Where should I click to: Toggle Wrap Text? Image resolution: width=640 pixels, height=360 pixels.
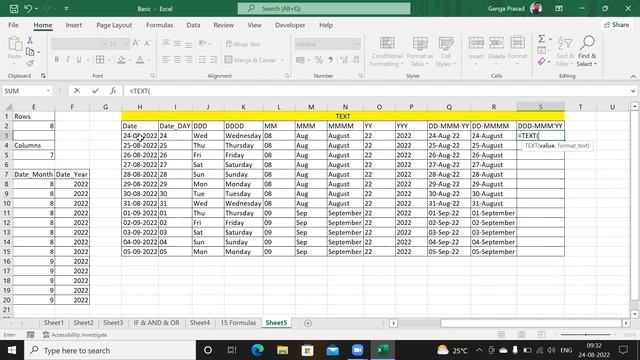click(x=243, y=44)
